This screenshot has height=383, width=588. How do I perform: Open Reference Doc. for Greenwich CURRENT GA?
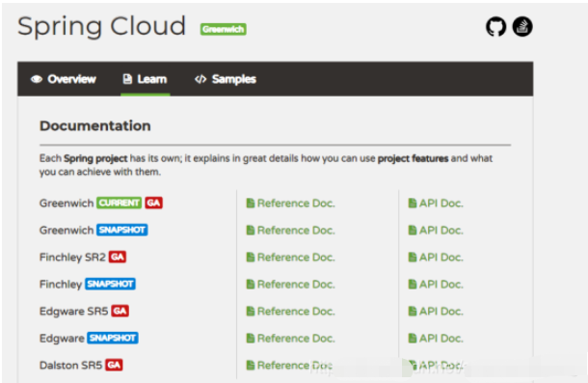click(290, 204)
